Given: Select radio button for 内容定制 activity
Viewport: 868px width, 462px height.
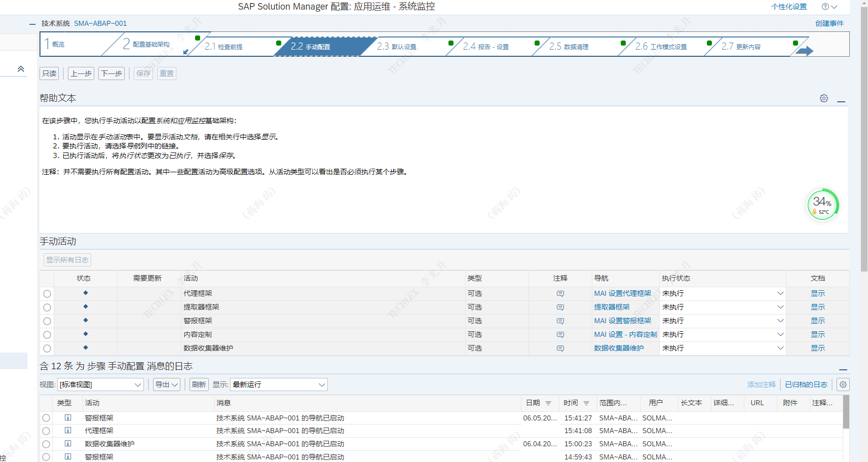Looking at the screenshot, I should pyautogui.click(x=47, y=335).
